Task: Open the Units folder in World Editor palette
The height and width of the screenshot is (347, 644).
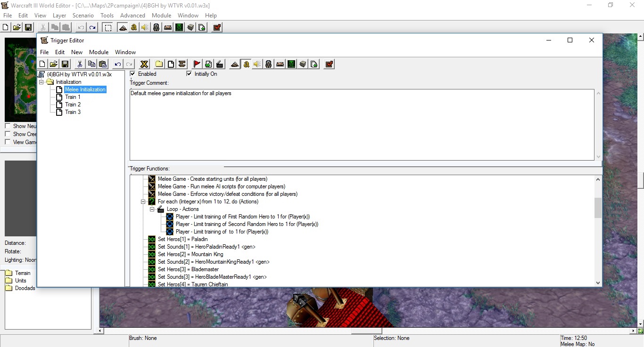Action: (21, 281)
